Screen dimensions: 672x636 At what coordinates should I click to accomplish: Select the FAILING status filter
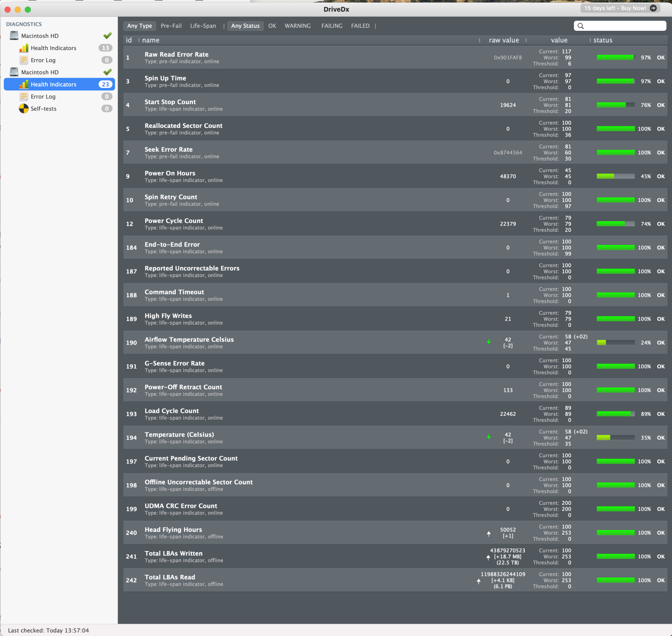coord(331,26)
